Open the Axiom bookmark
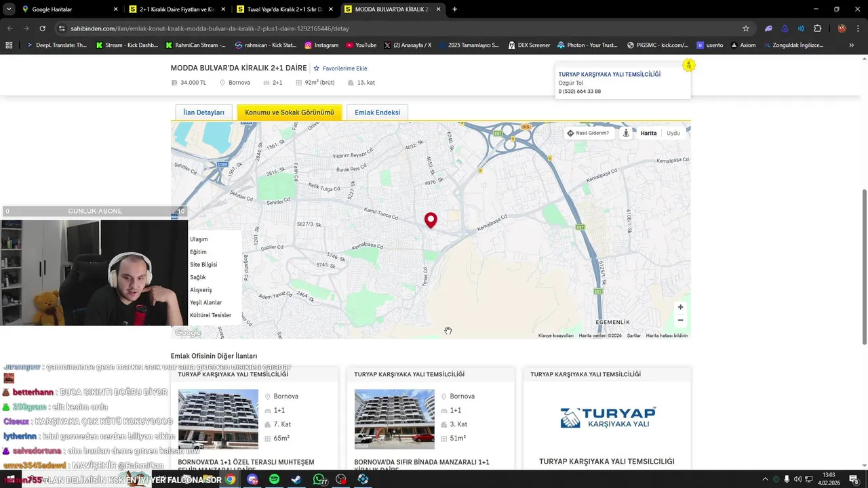Viewport: 868px width, 488px height. 743,45
